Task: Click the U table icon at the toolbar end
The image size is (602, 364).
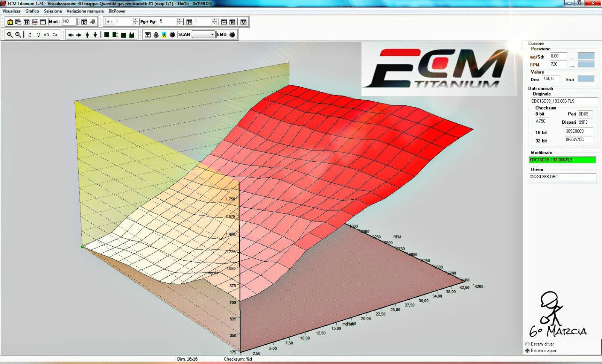Action: click(x=243, y=22)
